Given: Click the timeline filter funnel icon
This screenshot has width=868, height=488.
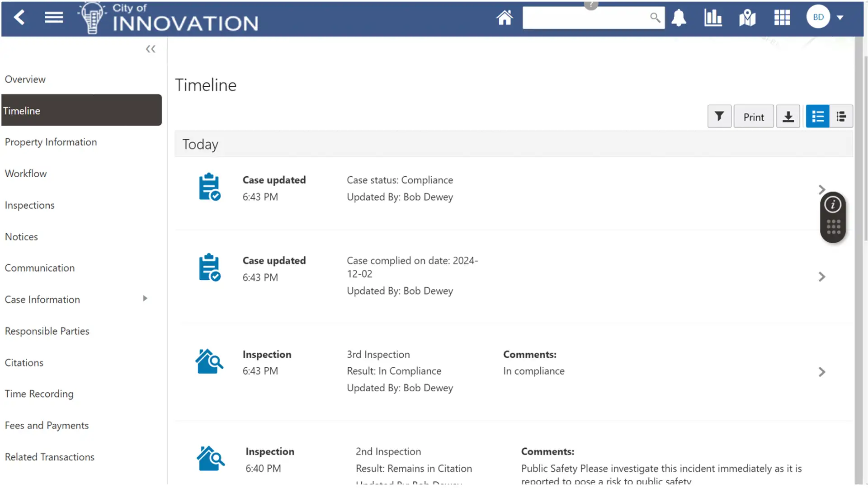Looking at the screenshot, I should [719, 117].
